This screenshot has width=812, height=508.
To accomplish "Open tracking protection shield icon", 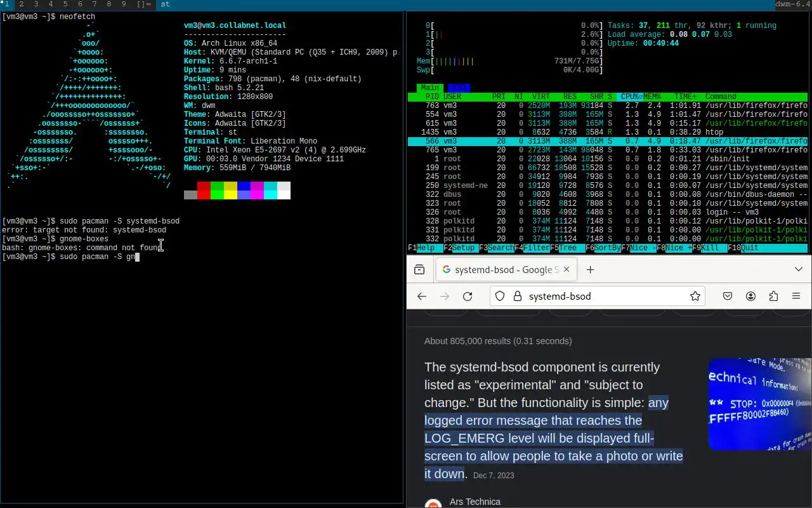I will tap(500, 296).
